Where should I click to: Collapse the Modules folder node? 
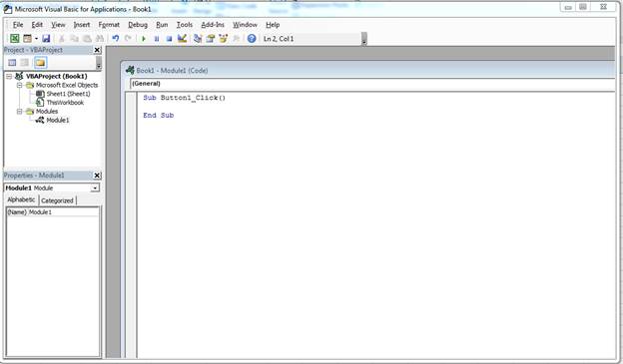19,112
